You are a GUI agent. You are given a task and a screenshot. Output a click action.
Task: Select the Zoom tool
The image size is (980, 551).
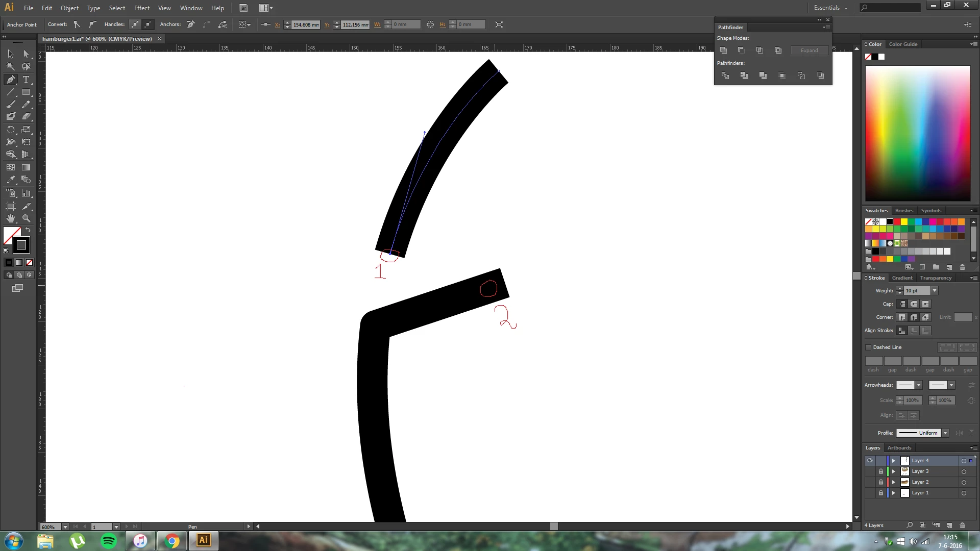click(x=26, y=218)
